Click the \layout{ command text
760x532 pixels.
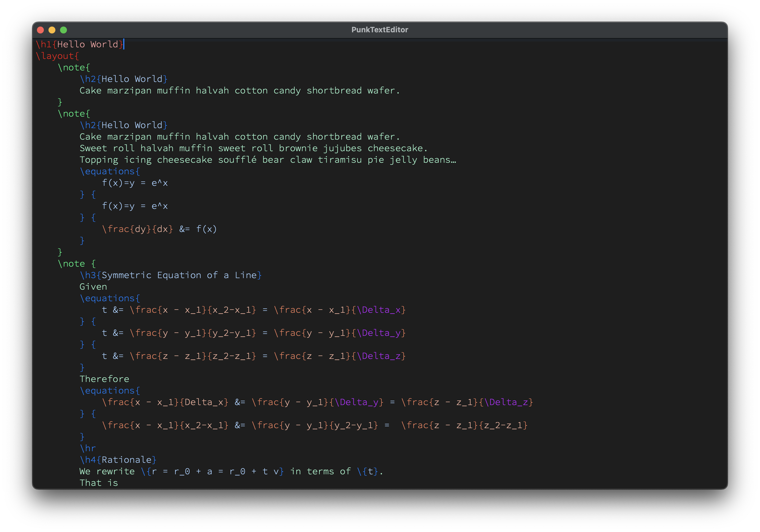point(57,56)
